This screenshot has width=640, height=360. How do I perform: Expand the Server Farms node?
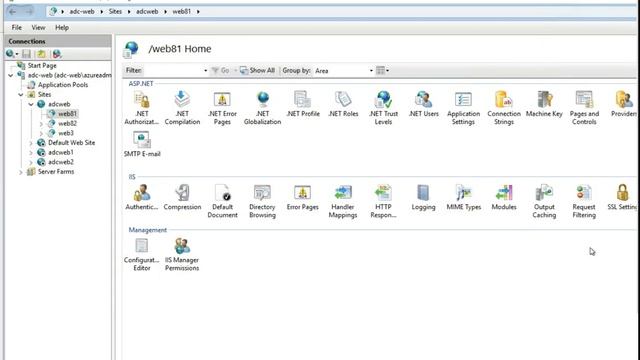21,172
